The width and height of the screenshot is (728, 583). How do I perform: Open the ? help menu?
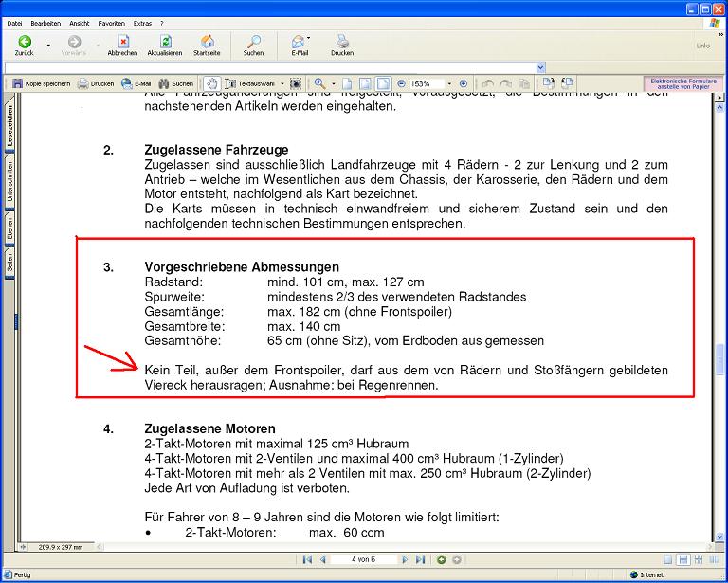pyautogui.click(x=162, y=23)
